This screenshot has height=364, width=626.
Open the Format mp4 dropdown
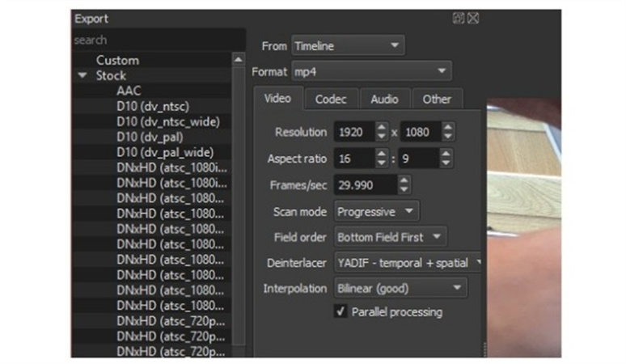(x=370, y=71)
